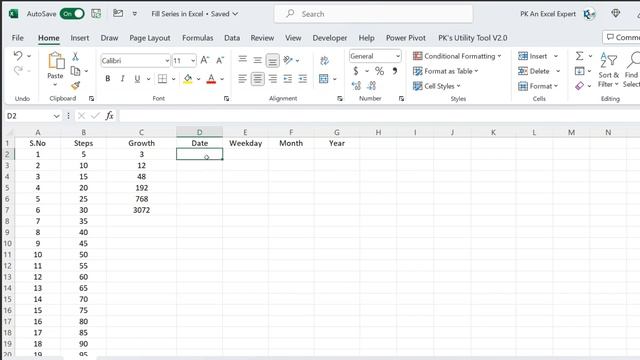Open Cell Styles menu
This screenshot has height=360, width=640.
436,86
